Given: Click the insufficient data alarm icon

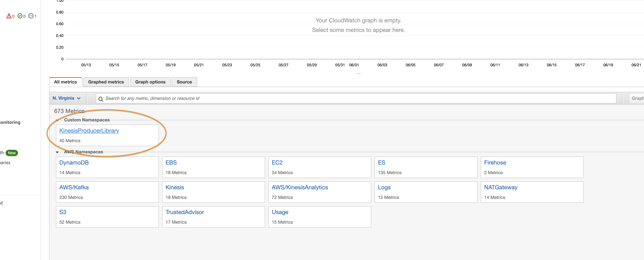Looking at the screenshot, I should pos(31,16).
